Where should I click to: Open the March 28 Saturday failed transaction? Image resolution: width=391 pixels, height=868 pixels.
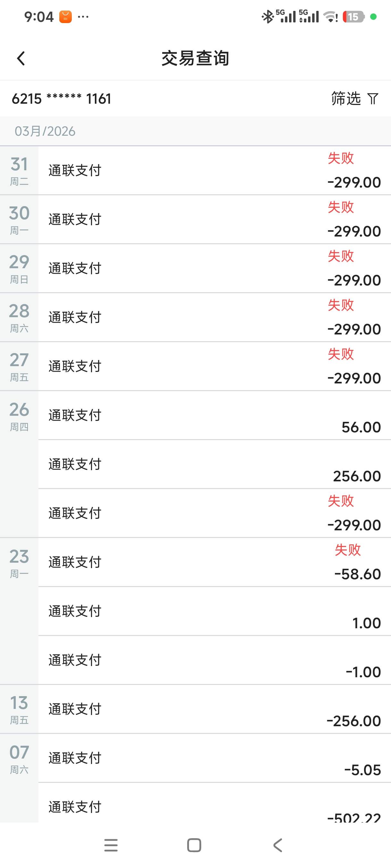click(214, 317)
